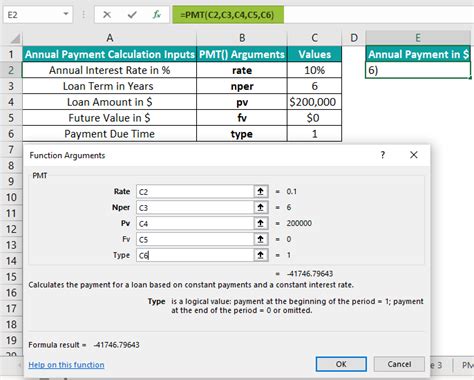This screenshot has width=474, height=380.
Task: Click the formula bar PMT formula text
Action: coord(227,15)
